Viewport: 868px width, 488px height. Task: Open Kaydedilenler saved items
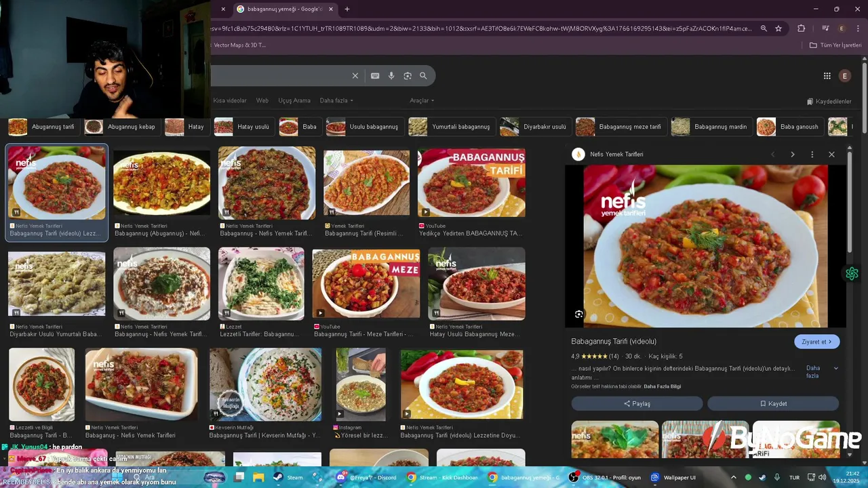click(x=829, y=102)
